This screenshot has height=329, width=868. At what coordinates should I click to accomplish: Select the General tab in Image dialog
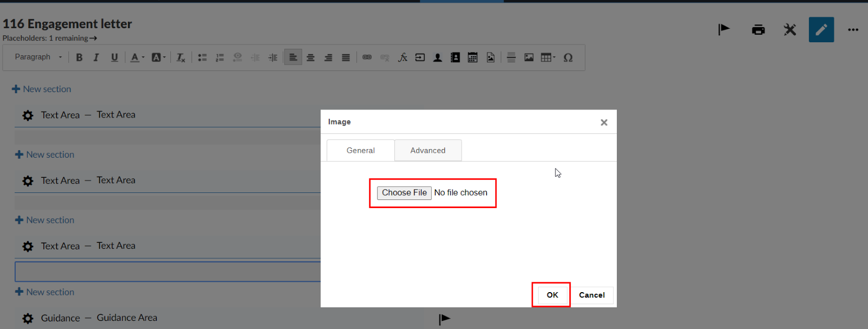(x=360, y=151)
